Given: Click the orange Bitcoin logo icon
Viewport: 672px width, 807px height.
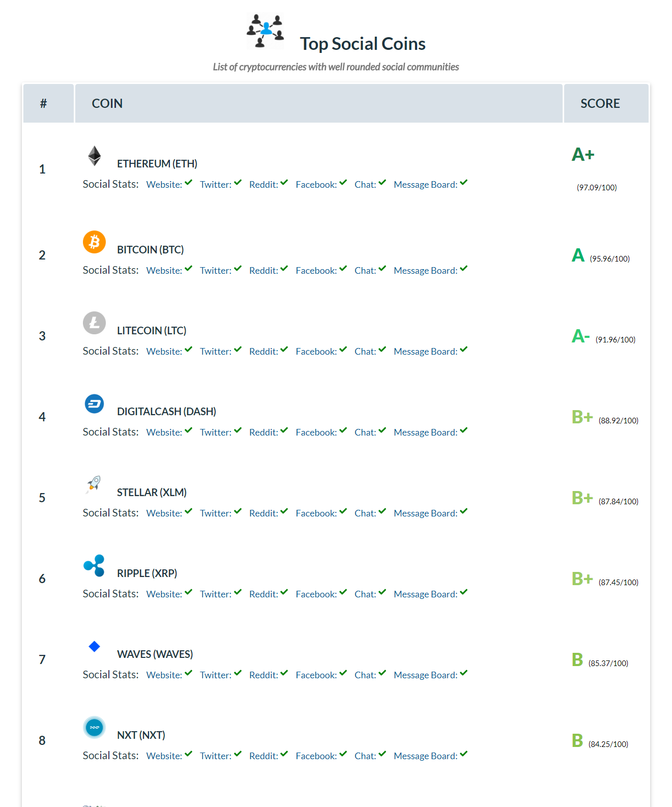Looking at the screenshot, I should [95, 242].
